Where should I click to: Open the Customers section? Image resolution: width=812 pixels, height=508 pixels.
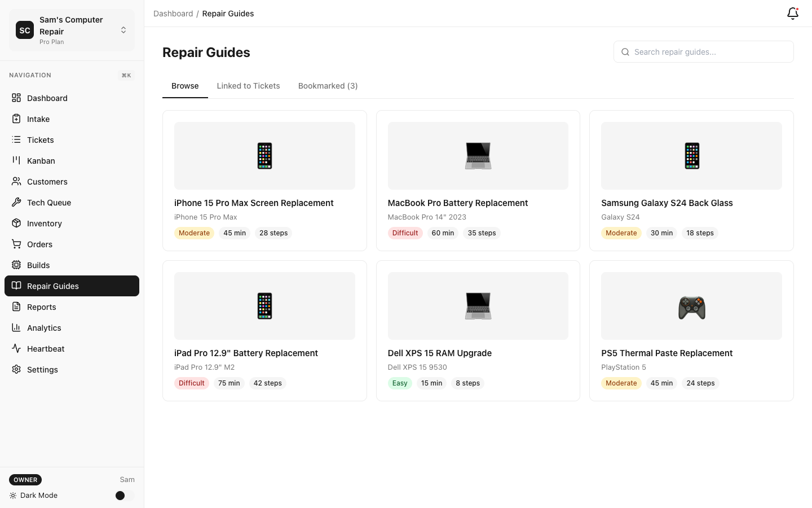47,181
